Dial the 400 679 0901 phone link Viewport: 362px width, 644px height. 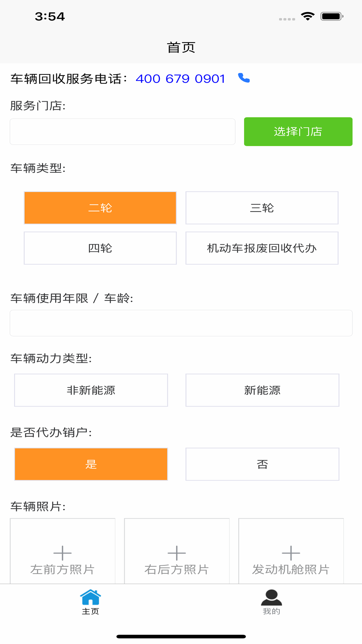180,79
